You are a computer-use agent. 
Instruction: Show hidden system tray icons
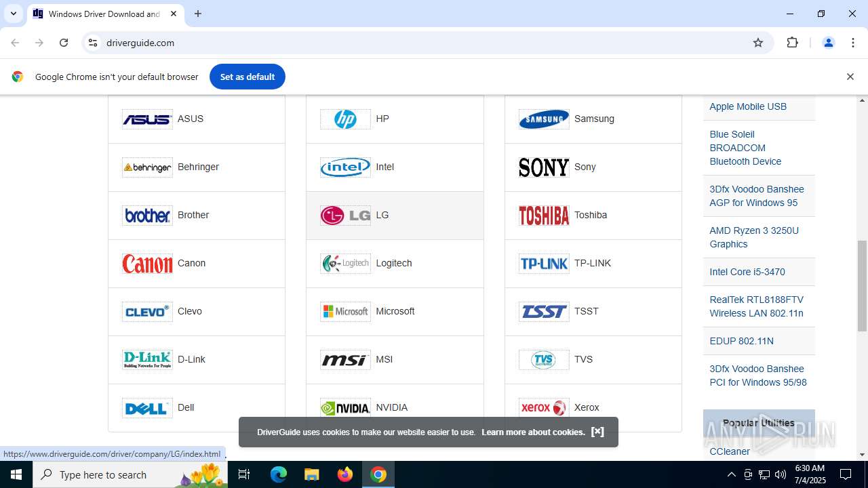coord(731,474)
